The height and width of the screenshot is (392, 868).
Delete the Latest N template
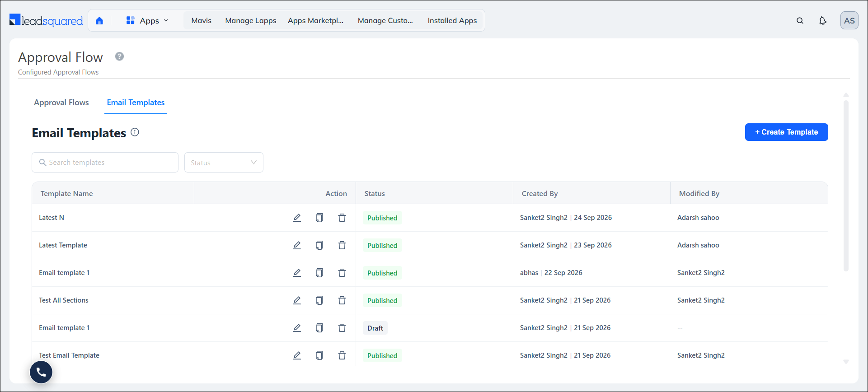click(x=342, y=218)
